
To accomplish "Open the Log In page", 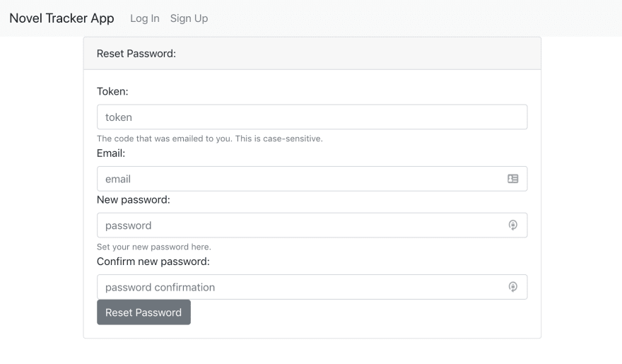I will (x=145, y=18).
